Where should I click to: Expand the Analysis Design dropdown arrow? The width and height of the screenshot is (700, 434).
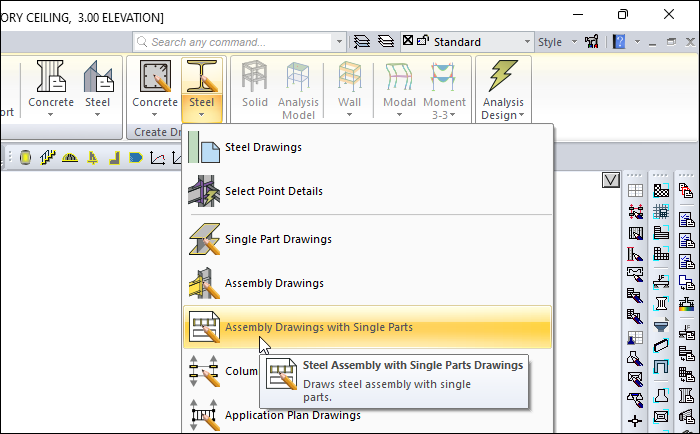click(521, 115)
